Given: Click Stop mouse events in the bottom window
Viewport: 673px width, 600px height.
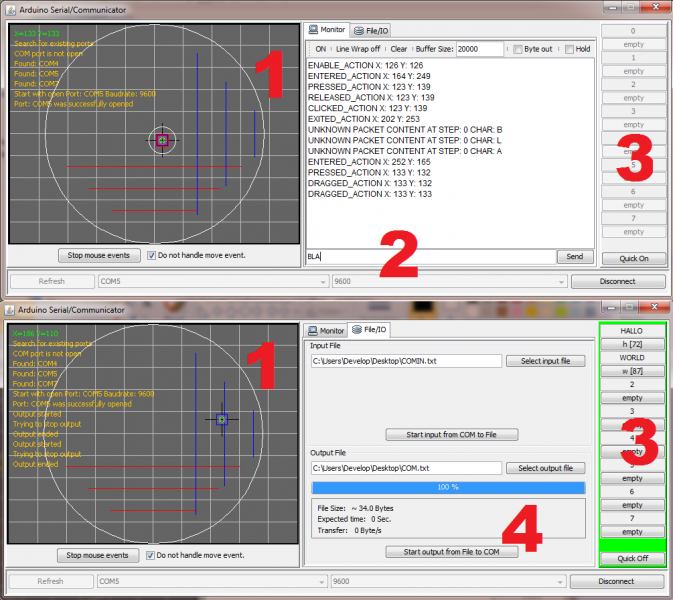Looking at the screenshot, I should click(98, 555).
